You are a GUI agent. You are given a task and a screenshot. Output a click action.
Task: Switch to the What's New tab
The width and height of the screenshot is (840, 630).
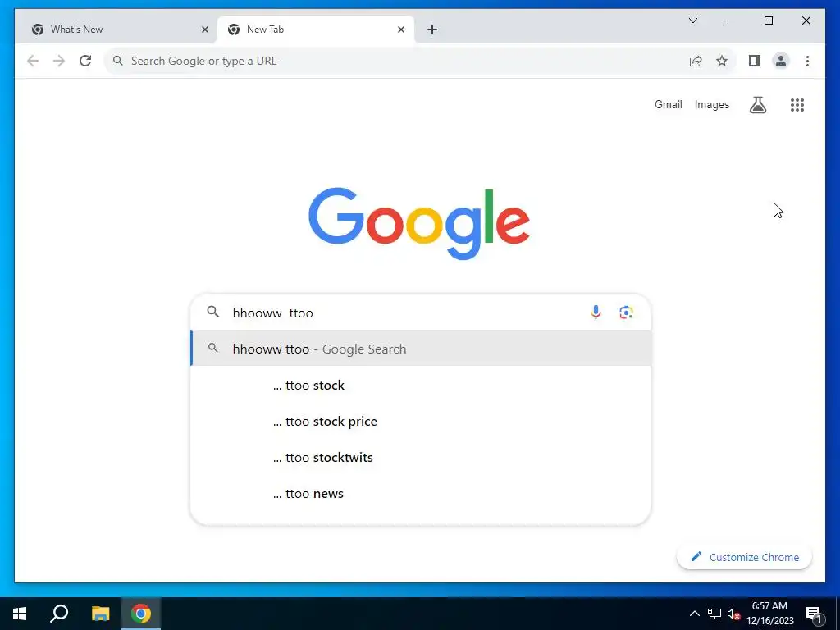coord(116,30)
